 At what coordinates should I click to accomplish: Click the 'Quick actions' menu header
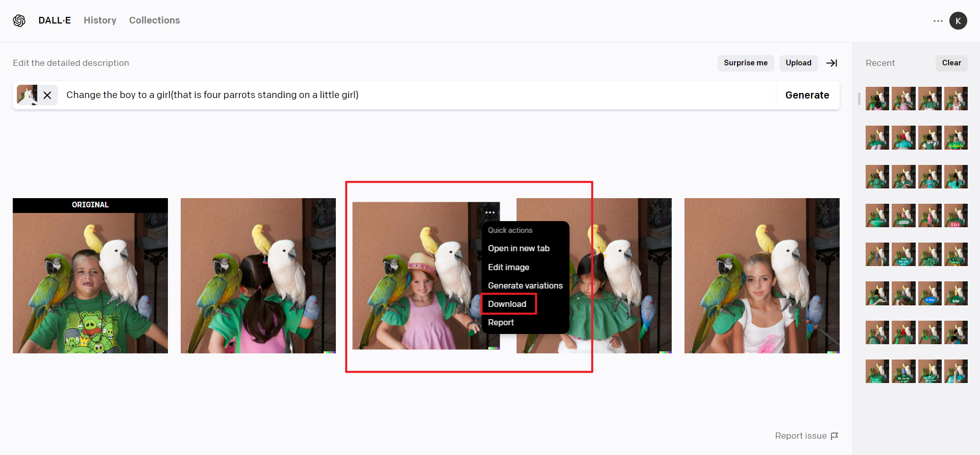510,230
